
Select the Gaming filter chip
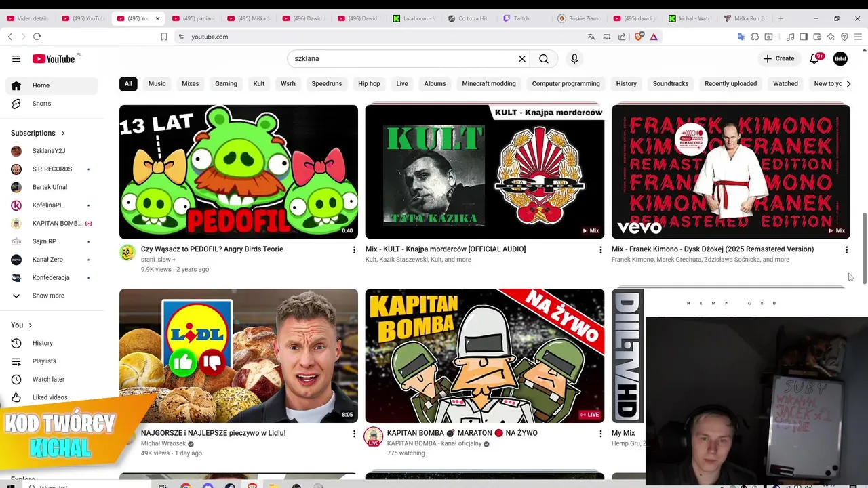pyautogui.click(x=226, y=83)
